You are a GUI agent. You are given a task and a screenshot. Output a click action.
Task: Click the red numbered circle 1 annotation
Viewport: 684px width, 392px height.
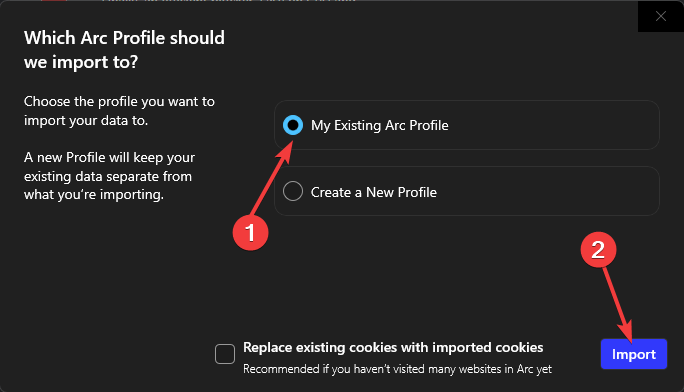click(x=250, y=232)
